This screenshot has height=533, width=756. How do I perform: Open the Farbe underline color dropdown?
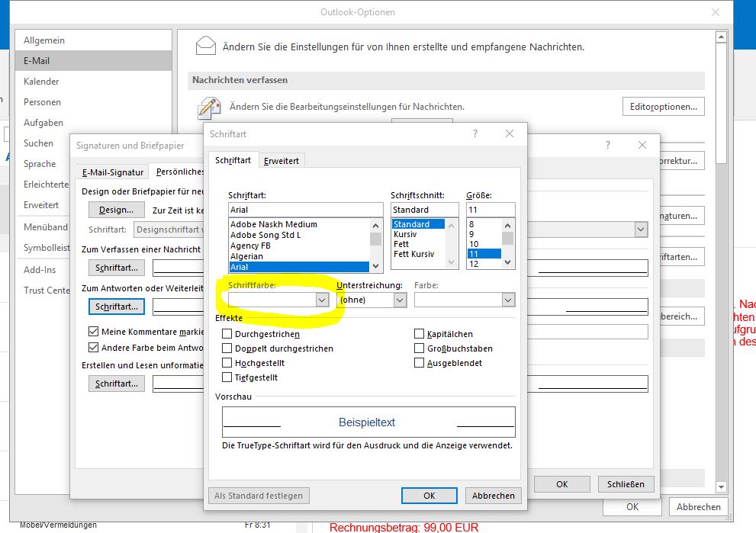click(x=508, y=300)
